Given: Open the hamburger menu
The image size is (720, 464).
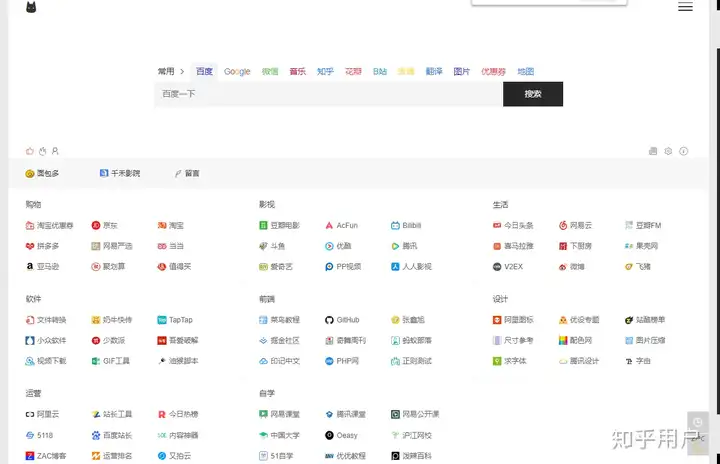Looking at the screenshot, I should (685, 6).
